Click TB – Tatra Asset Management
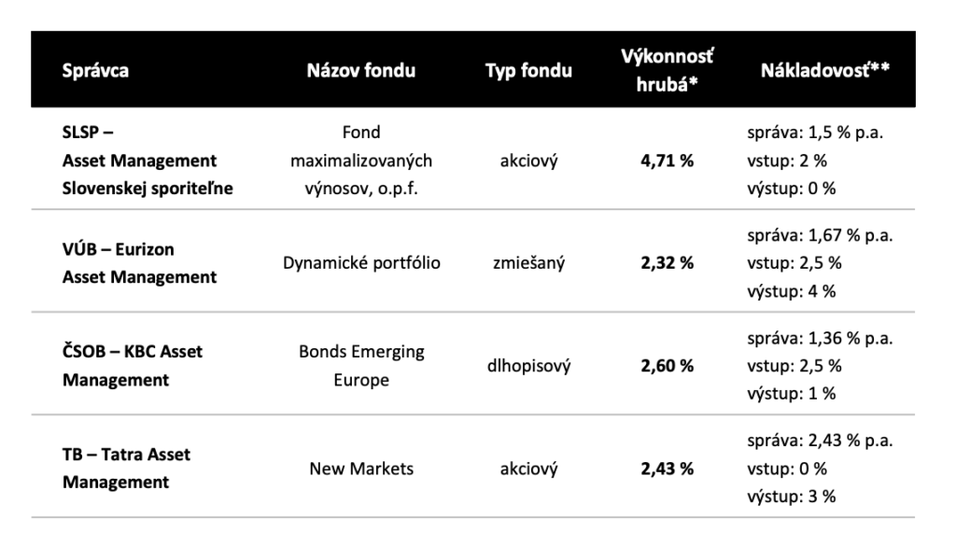 pos(126,468)
